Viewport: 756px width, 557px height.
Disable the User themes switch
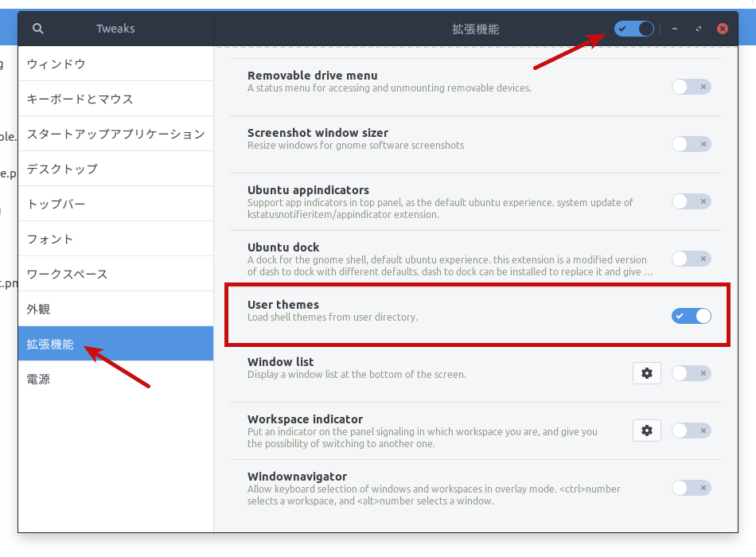click(x=690, y=316)
